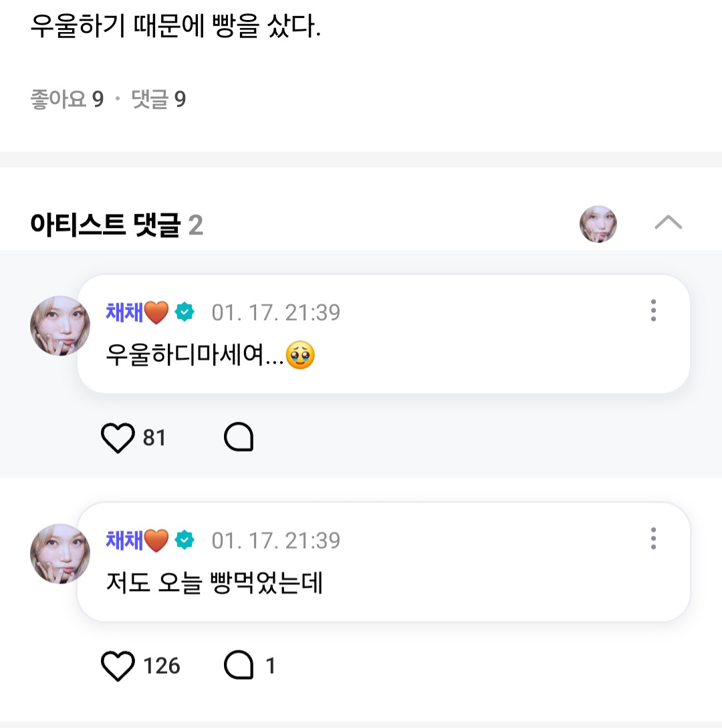Tap verified badge on the second comment
Image resolution: width=722 pixels, height=728 pixels.
coord(185,540)
